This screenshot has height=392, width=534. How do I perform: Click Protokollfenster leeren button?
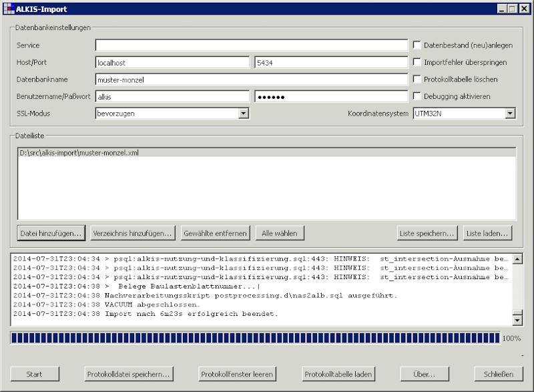coord(237,374)
